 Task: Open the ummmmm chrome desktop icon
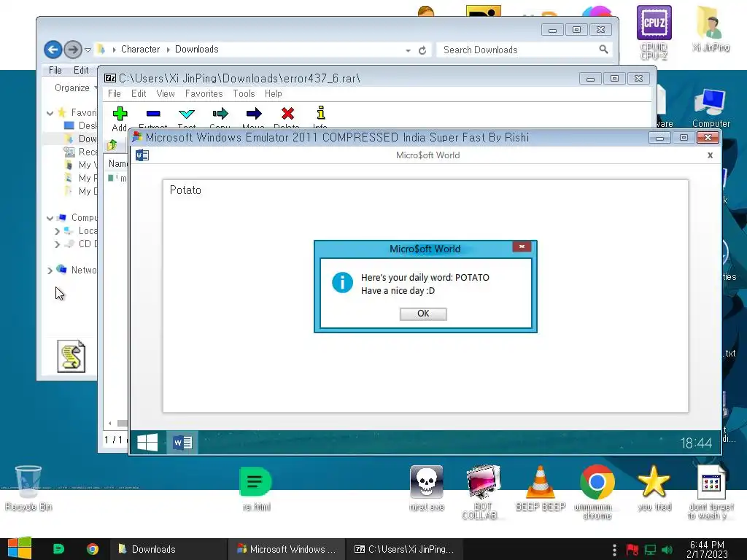point(597,492)
